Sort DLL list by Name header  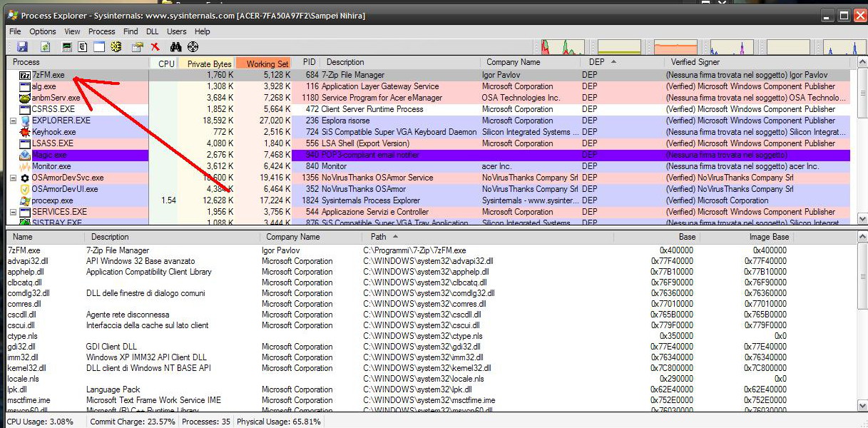(x=45, y=237)
